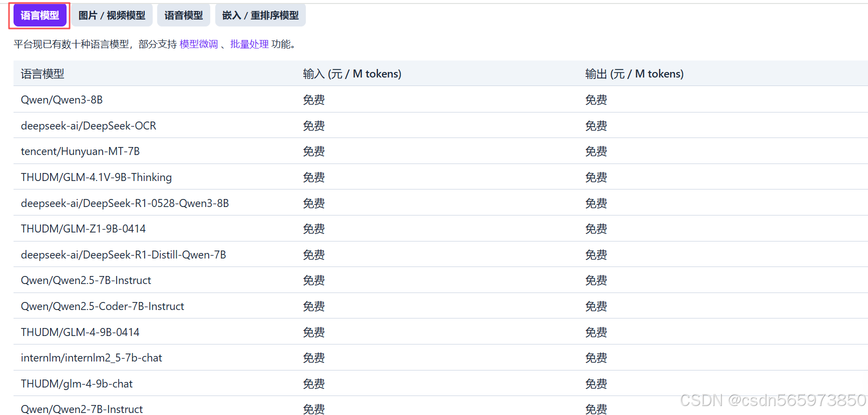Click output price 免费 for Qwen2.5-7B-Instruct
Screen dimensions: 868x415
tap(596, 280)
